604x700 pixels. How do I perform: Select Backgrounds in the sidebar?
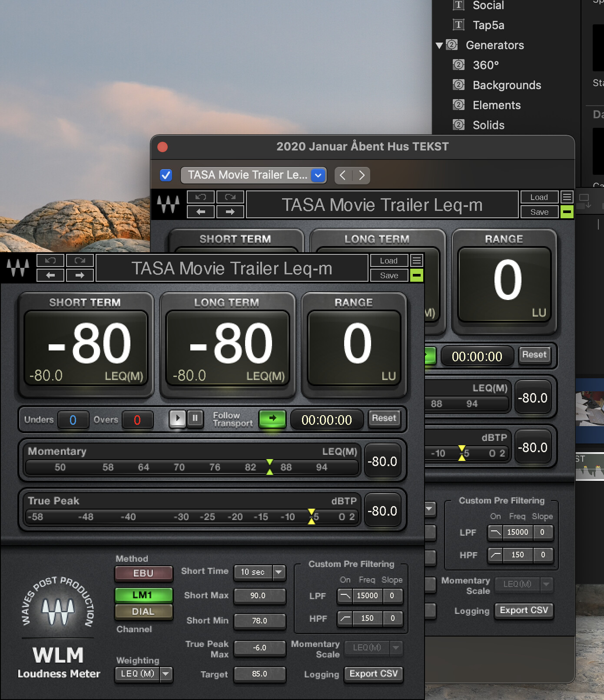[507, 85]
